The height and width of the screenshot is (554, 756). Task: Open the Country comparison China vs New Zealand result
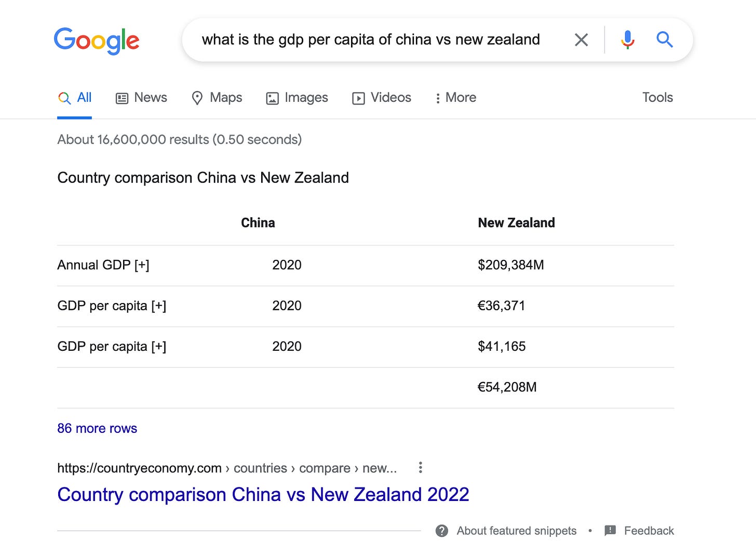(263, 494)
